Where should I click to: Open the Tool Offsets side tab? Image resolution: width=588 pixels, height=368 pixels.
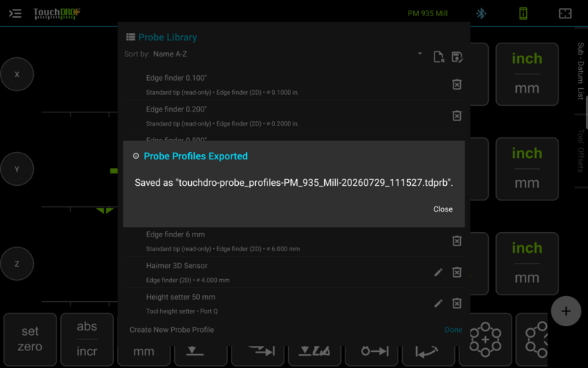pyautogui.click(x=581, y=151)
